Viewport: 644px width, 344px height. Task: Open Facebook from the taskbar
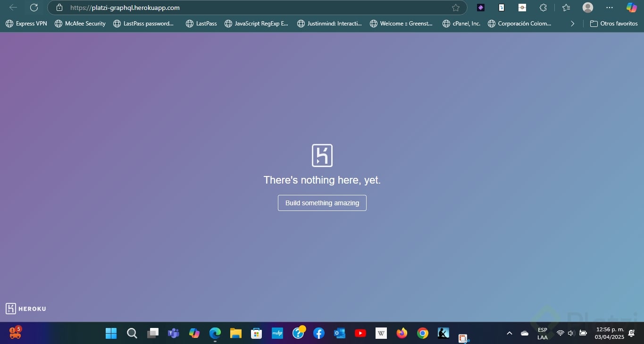tap(319, 333)
